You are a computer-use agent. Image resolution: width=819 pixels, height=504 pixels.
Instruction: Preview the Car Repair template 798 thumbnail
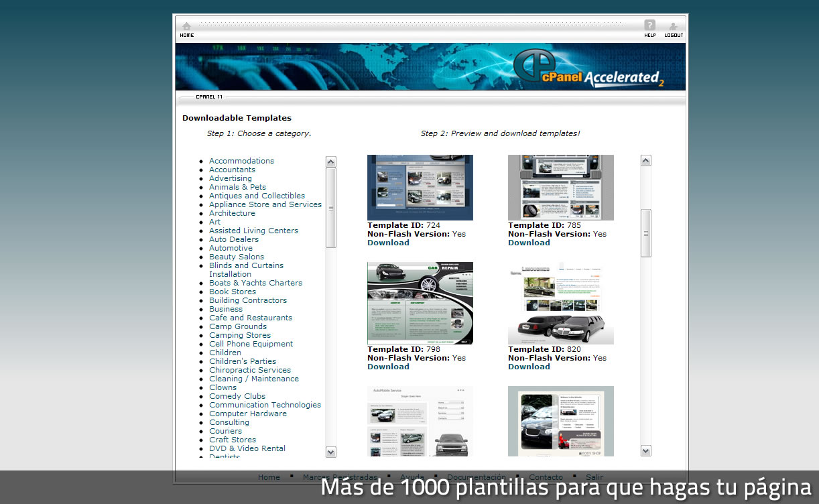point(420,303)
